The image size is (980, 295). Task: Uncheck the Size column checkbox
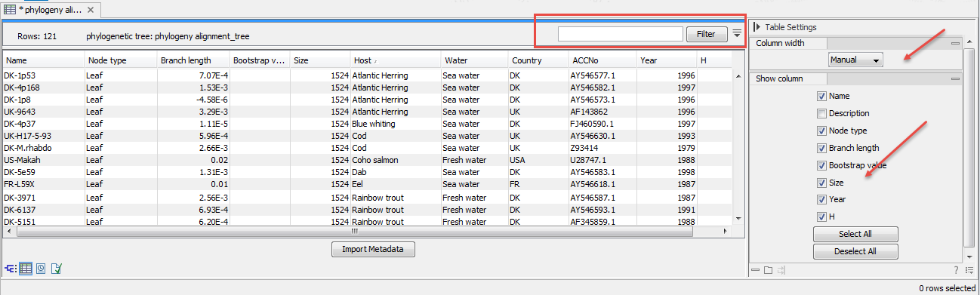tap(821, 183)
